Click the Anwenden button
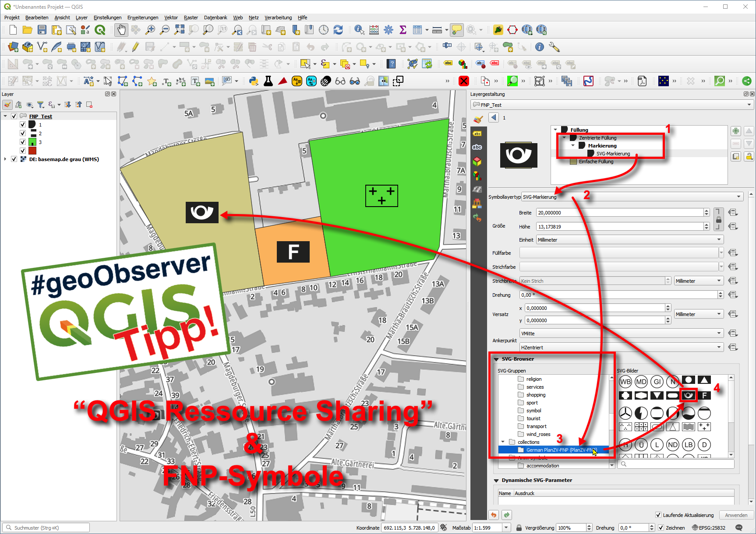Image resolution: width=756 pixels, height=534 pixels. click(x=736, y=515)
